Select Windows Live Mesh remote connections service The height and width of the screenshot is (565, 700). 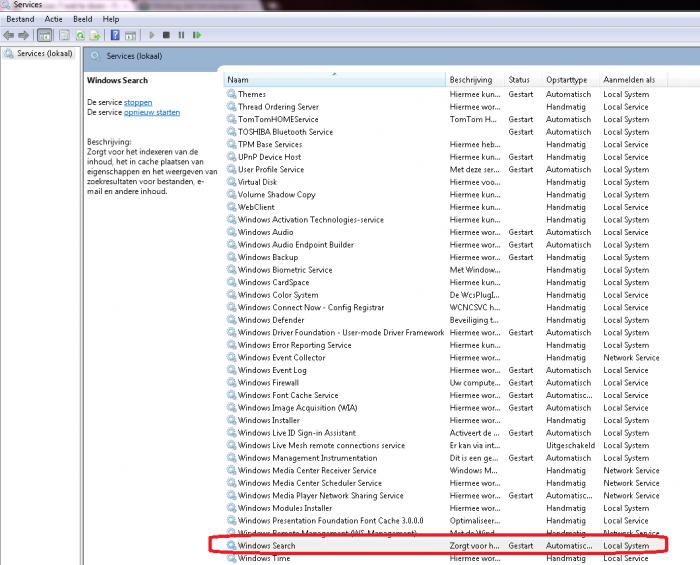pyautogui.click(x=444, y=445)
